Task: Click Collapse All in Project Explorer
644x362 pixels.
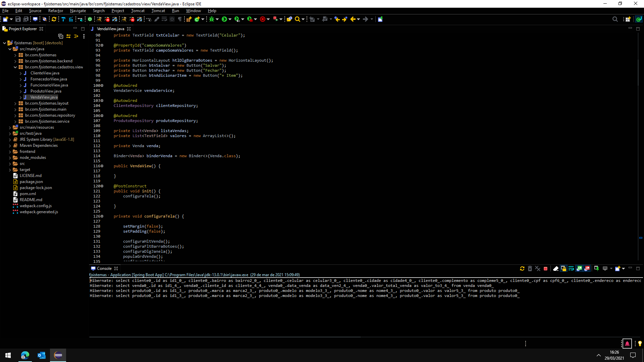Action: 61,36
